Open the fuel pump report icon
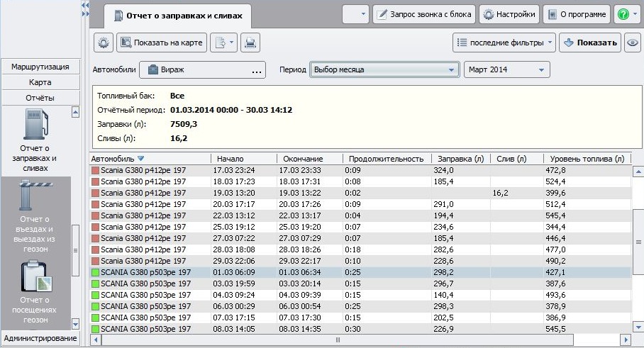Screen dimensions: 644x348 tap(35, 124)
